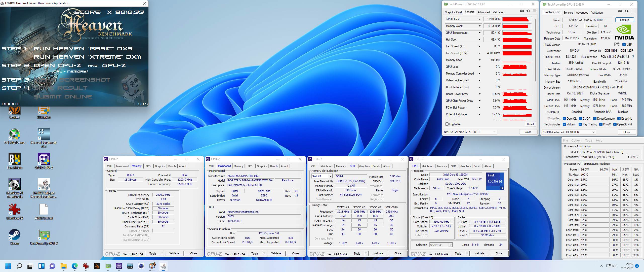Screen dimensions: 644x272
Task: Open hamburger menu in GPU-Z Sensors window
Action: (535, 11)
